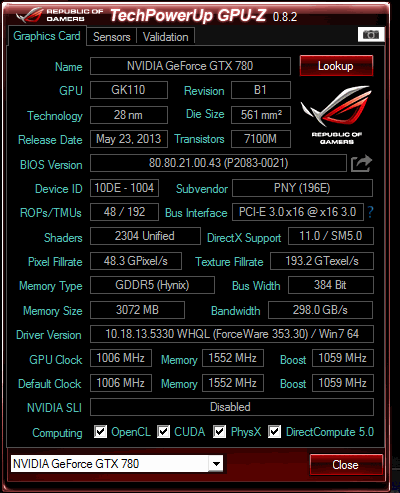Viewport: 400px width, 493px height.
Task: Click the NVIDIA SLI Disabled field
Action: pyautogui.click(x=232, y=407)
